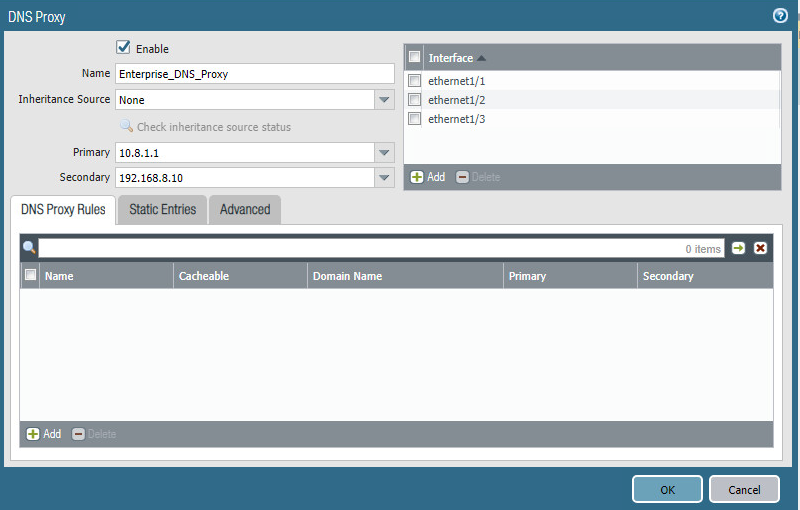Switch to the Static Entries tab
The width and height of the screenshot is (800, 510).
162,209
